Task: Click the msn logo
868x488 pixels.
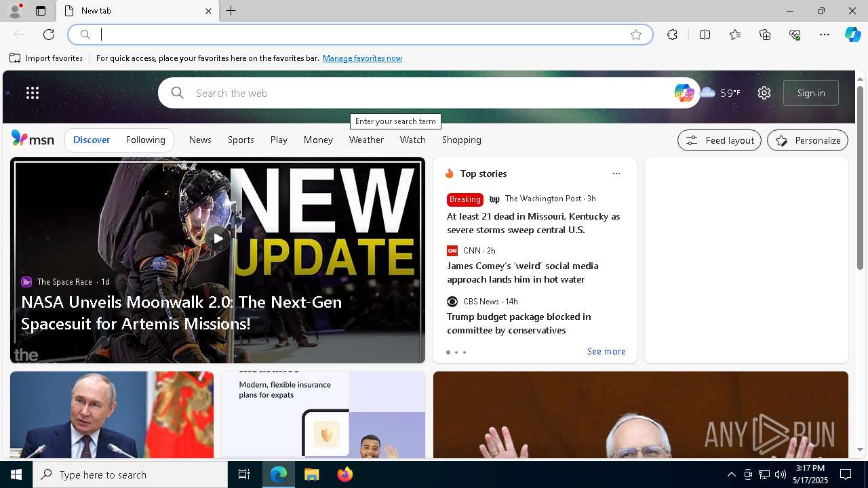Action: click(x=33, y=139)
